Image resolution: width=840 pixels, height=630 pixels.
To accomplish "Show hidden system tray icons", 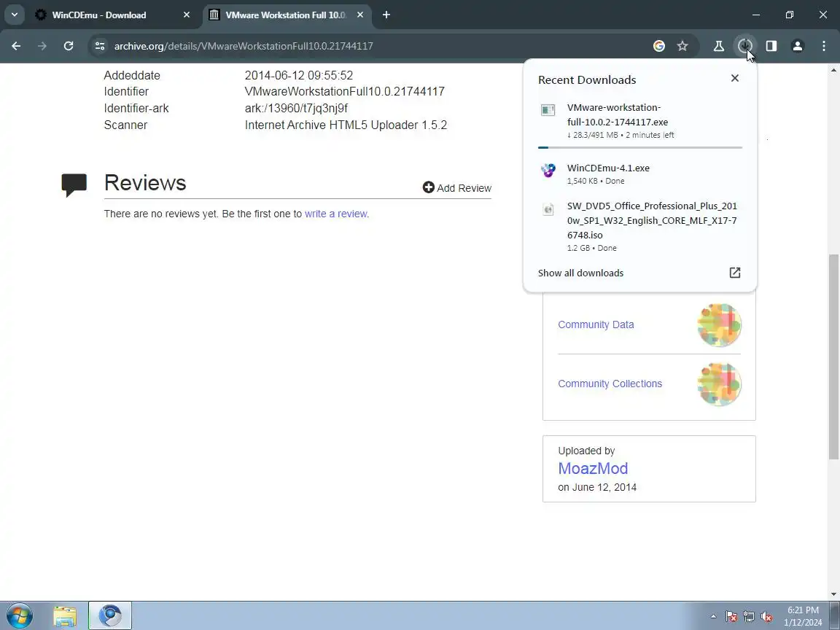I will click(713, 616).
